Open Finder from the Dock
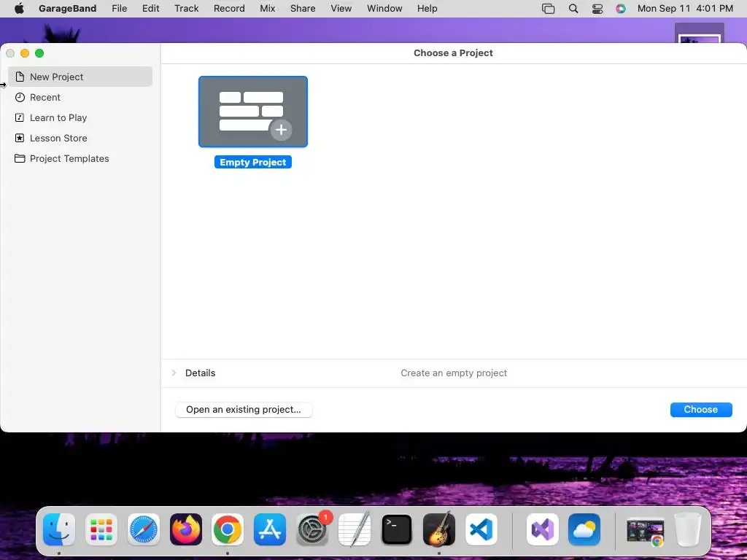The height and width of the screenshot is (560, 747). tap(59, 529)
